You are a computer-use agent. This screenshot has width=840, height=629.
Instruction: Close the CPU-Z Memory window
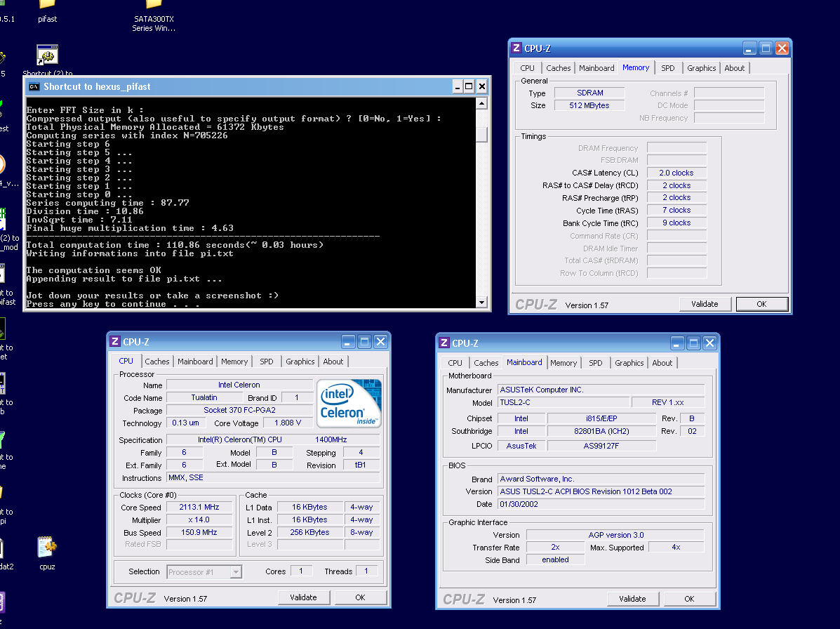point(782,48)
